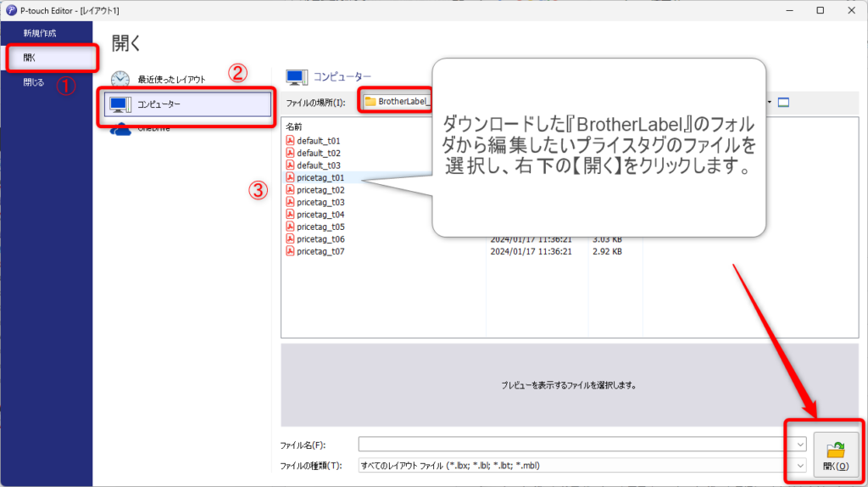Select file default_t02
Image resolution: width=868 pixels, height=487 pixels.
319,154
